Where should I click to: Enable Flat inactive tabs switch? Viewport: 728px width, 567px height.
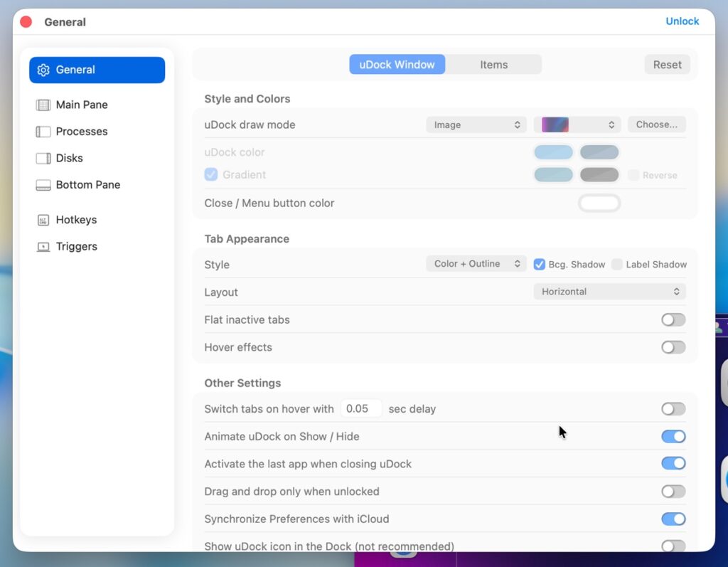pos(673,320)
